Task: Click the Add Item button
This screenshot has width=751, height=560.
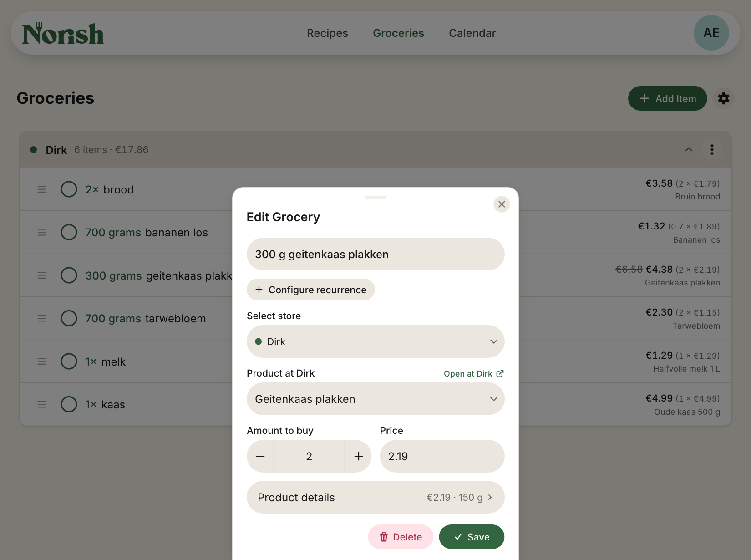Action: [667, 98]
